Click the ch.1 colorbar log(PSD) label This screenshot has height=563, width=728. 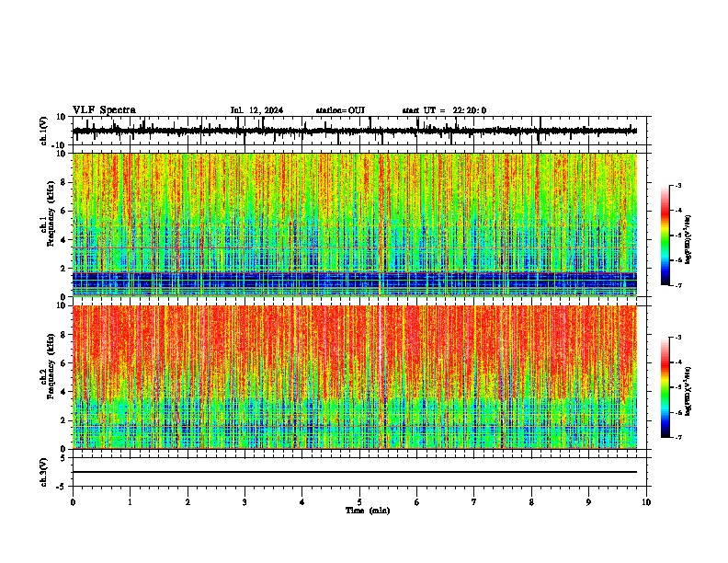coord(688,239)
